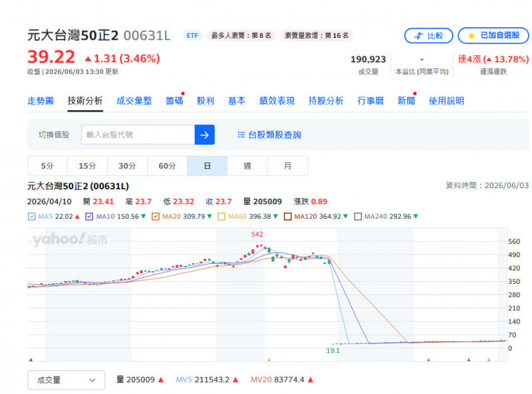532x394 pixels.
Task: Enable the MA60 checkbox
Action: pos(221,217)
